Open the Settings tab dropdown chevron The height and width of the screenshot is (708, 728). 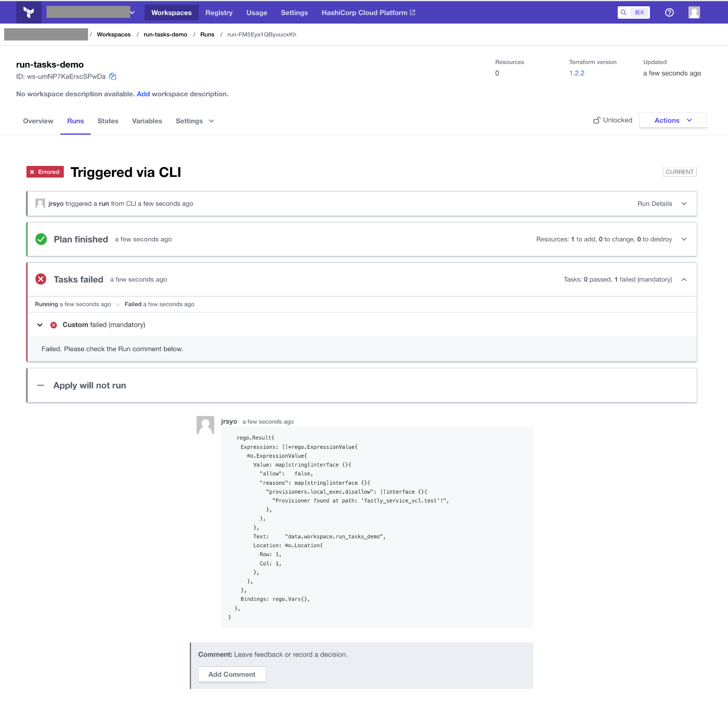click(x=212, y=121)
